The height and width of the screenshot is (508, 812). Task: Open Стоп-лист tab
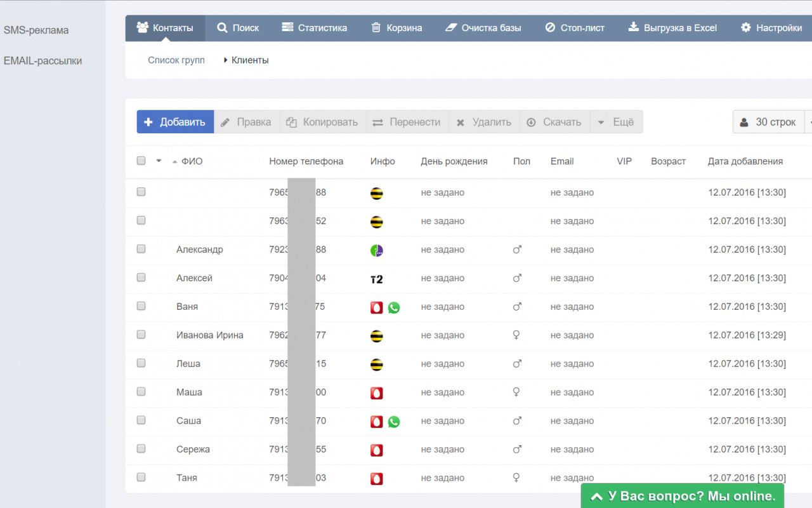(x=575, y=28)
